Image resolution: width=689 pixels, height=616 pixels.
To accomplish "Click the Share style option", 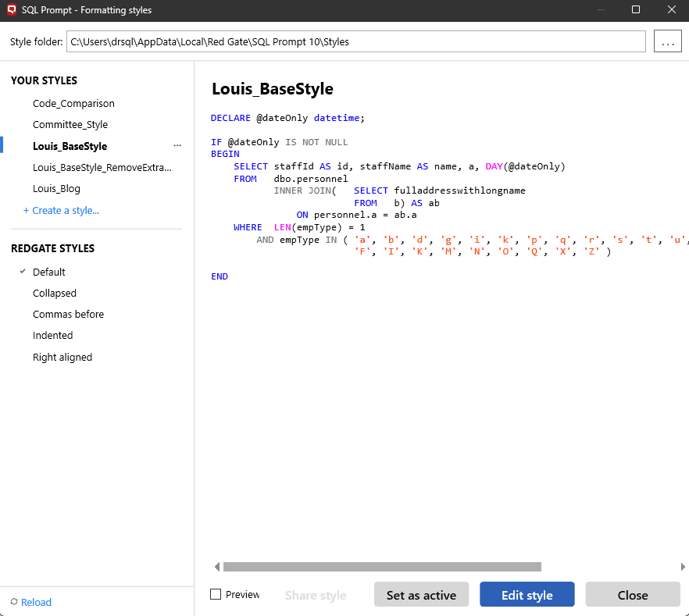I will (x=315, y=594).
